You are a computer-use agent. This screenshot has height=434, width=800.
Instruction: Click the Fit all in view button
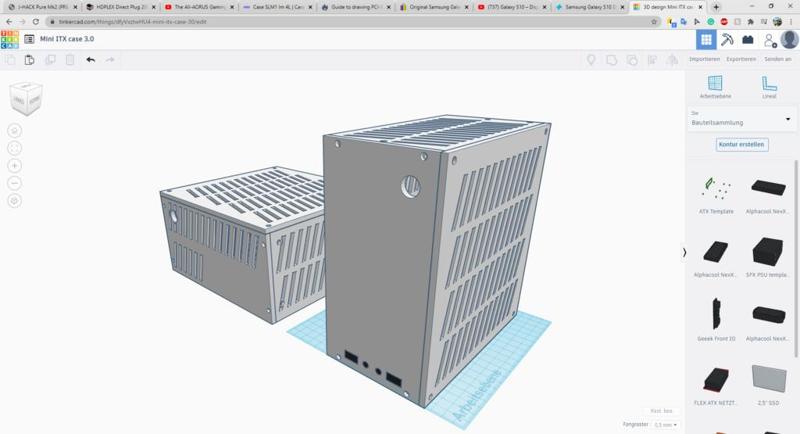[x=14, y=148]
